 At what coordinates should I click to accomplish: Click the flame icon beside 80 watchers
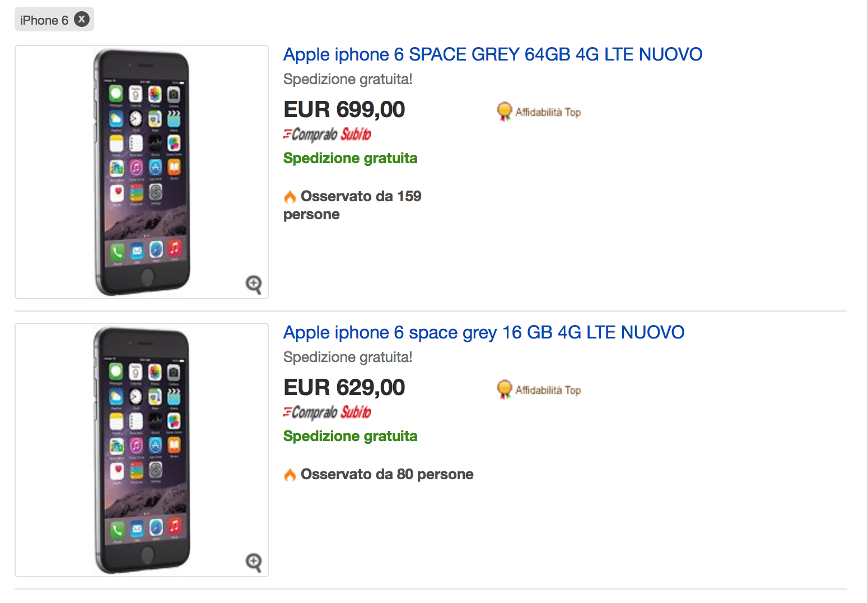pyautogui.click(x=290, y=475)
